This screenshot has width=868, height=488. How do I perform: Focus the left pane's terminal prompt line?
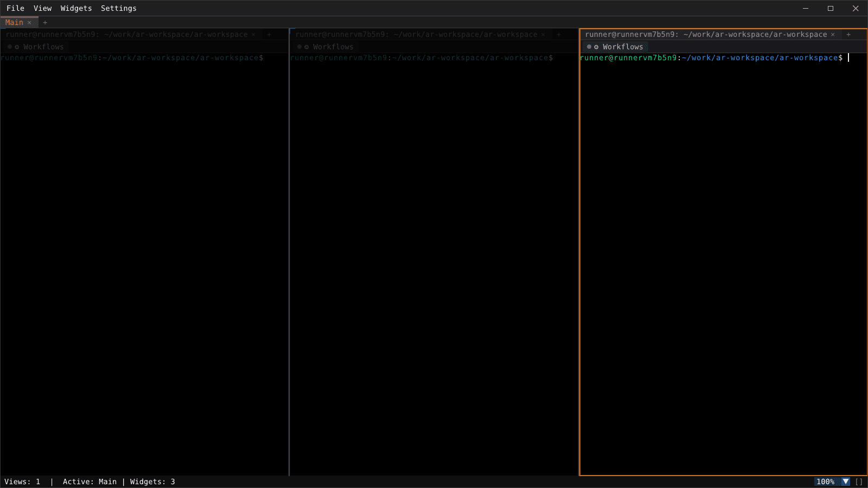coord(132,57)
